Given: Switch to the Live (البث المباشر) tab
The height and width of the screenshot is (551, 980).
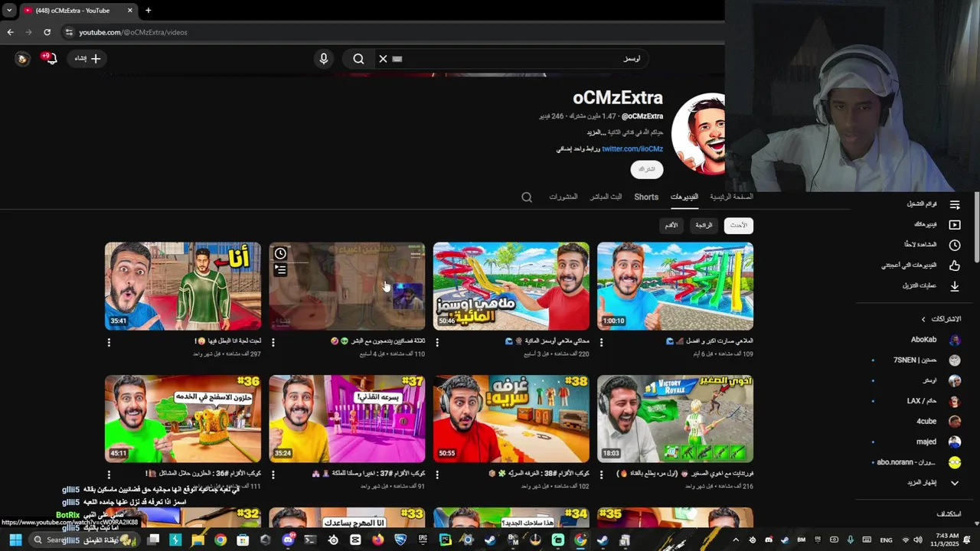Looking at the screenshot, I should click(x=606, y=197).
